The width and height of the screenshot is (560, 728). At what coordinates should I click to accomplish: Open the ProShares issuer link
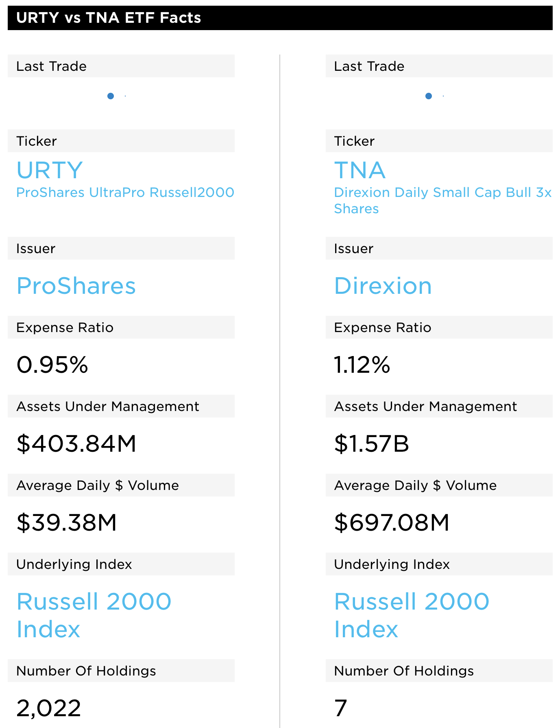76,286
